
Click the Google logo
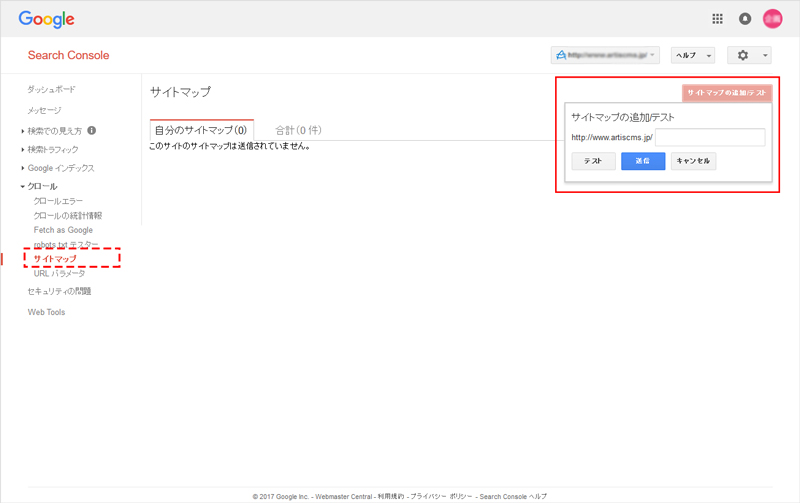[x=46, y=19]
